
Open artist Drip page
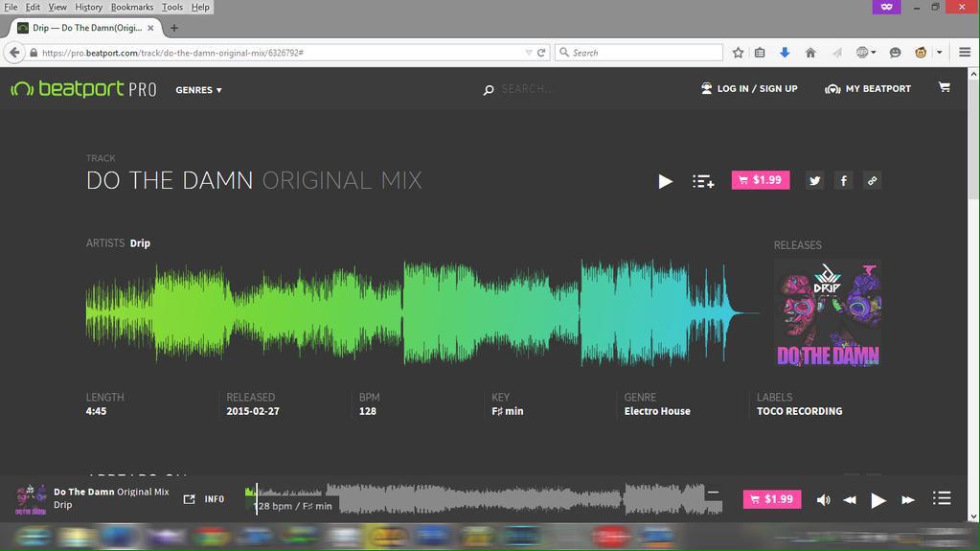140,243
